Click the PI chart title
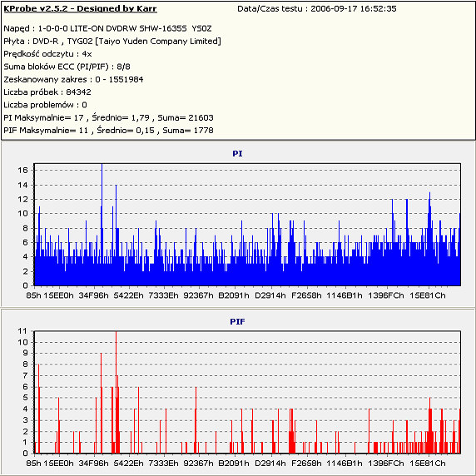Viewport: 476px width, 476px height. (237, 154)
